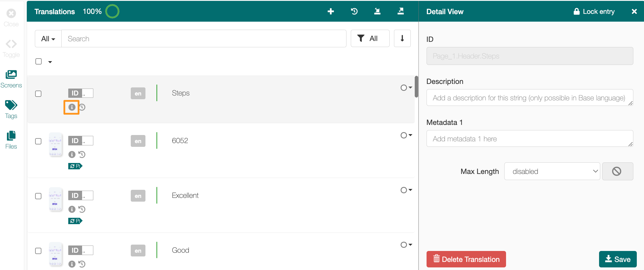Click the translations list scrollbar

pyautogui.click(x=416, y=87)
